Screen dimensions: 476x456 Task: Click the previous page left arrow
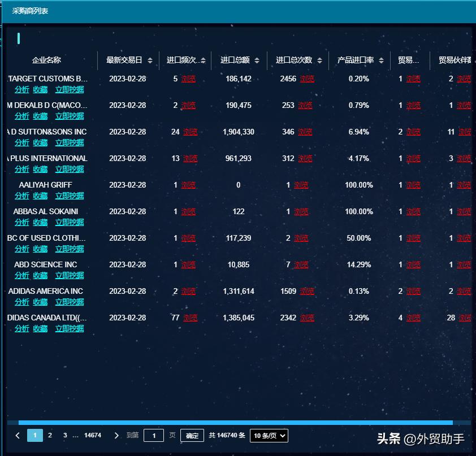click(x=18, y=435)
